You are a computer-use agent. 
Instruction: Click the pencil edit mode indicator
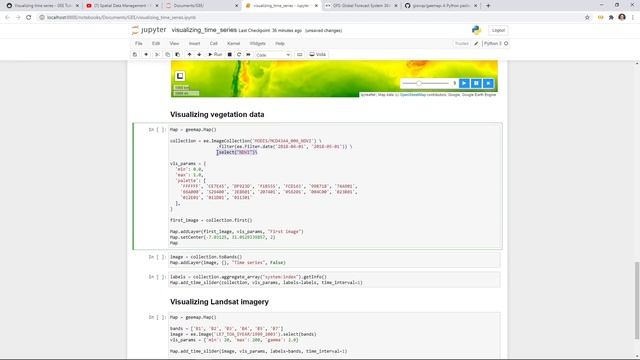476,43
